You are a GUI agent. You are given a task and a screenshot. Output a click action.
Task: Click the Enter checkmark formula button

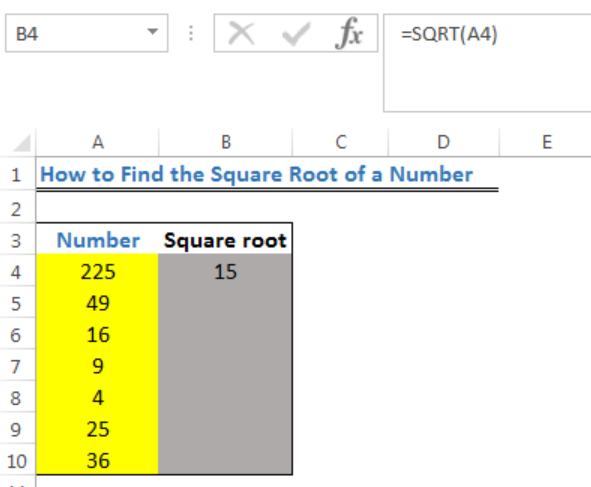(x=296, y=34)
